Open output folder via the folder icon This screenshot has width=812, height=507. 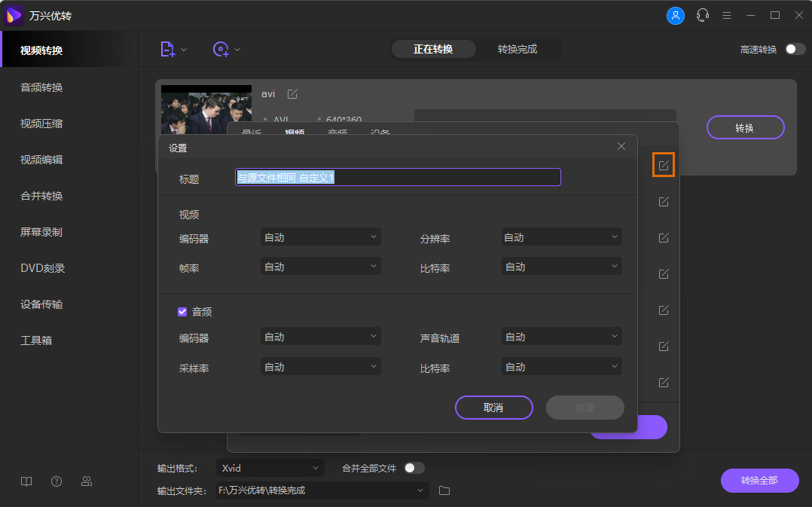(444, 490)
